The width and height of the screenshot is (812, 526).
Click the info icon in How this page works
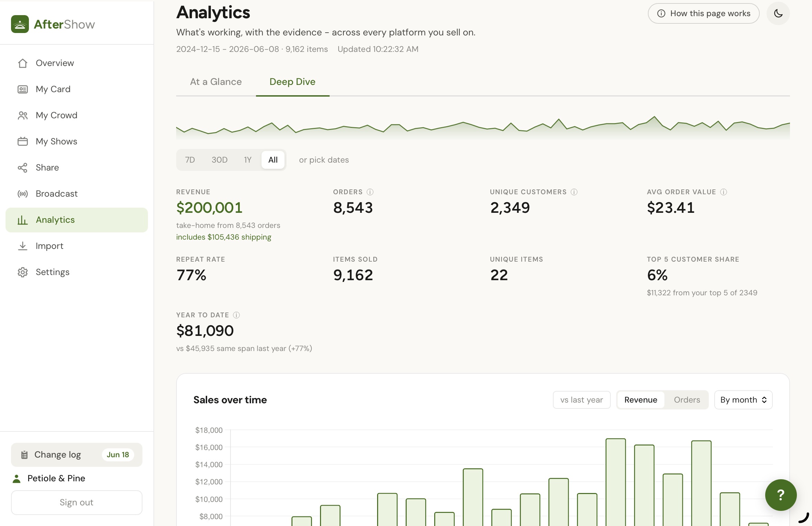pos(661,13)
